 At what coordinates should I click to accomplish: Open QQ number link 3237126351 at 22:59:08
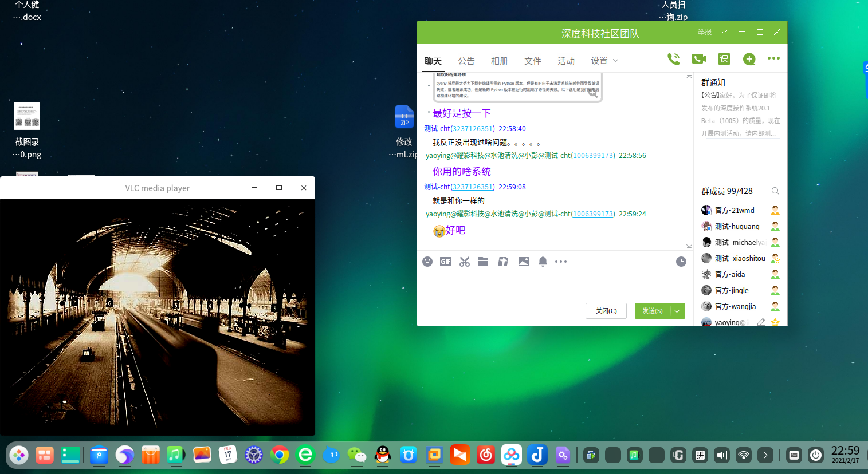(473, 187)
